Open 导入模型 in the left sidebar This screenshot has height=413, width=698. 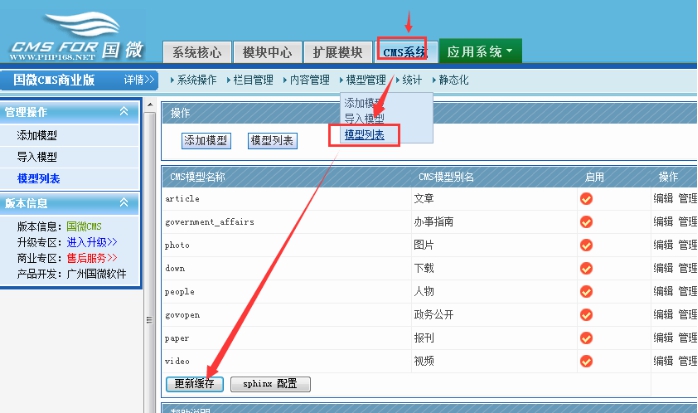37,157
